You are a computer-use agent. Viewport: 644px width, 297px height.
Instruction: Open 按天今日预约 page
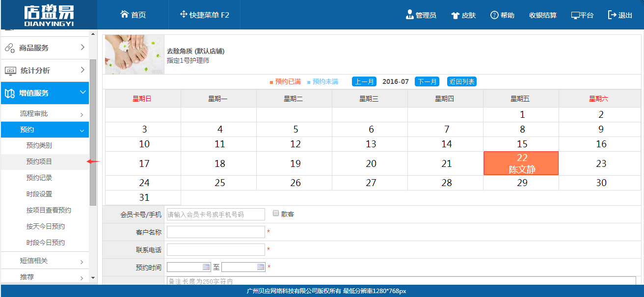46,226
